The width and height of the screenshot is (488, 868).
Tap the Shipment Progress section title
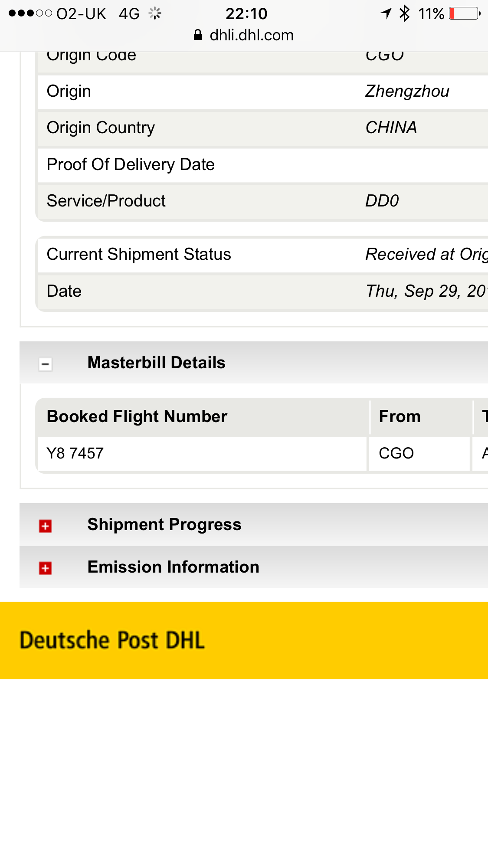[164, 525]
